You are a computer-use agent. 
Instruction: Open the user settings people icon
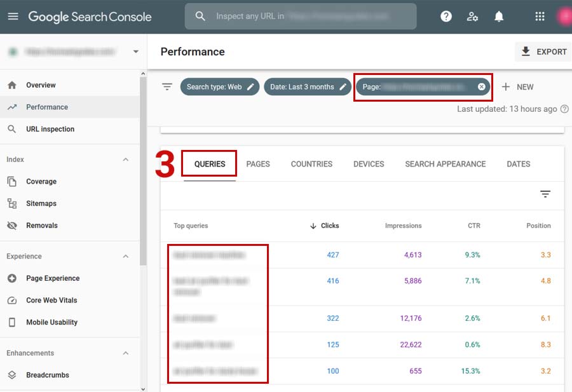[472, 17]
